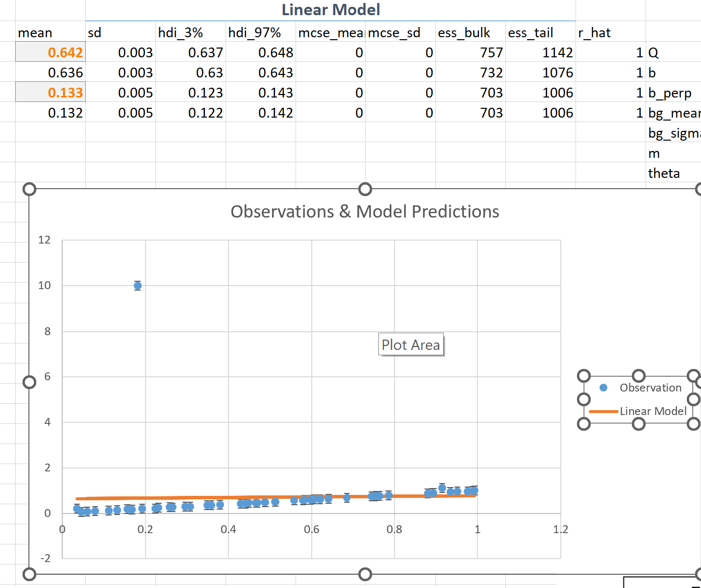Select the highlighted cell showing 0.133
Image resolution: width=701 pixels, height=588 pixels.
point(50,92)
